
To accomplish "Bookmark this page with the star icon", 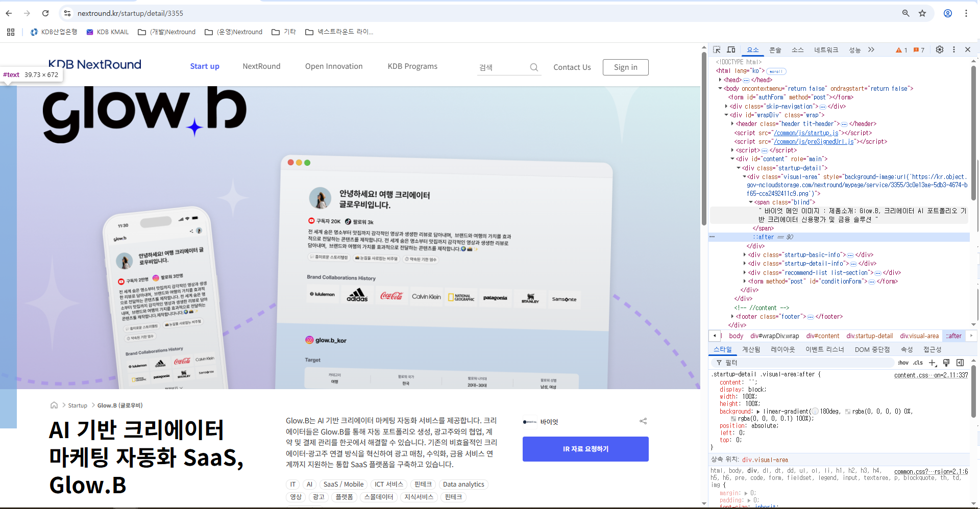I will (x=922, y=13).
